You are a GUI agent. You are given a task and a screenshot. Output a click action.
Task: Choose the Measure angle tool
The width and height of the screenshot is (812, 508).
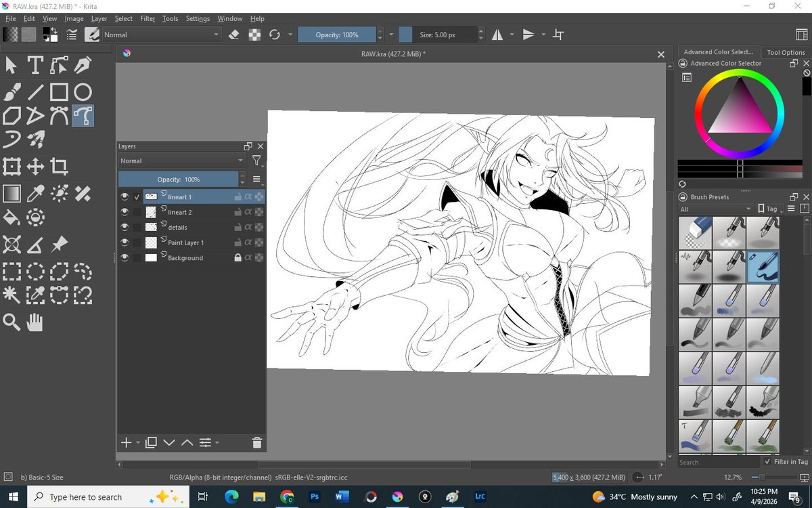click(35, 244)
